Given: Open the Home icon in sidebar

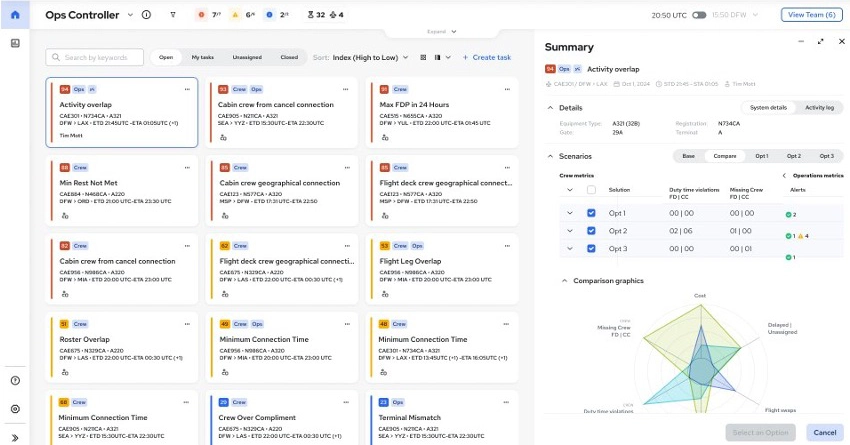Looking at the screenshot, I should pyautogui.click(x=15, y=15).
